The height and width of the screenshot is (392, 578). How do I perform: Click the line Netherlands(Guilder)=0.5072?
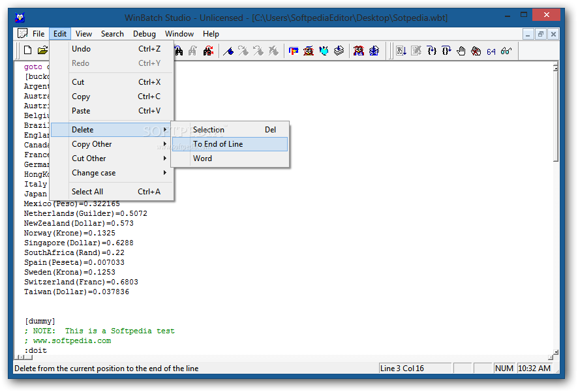[x=85, y=214]
